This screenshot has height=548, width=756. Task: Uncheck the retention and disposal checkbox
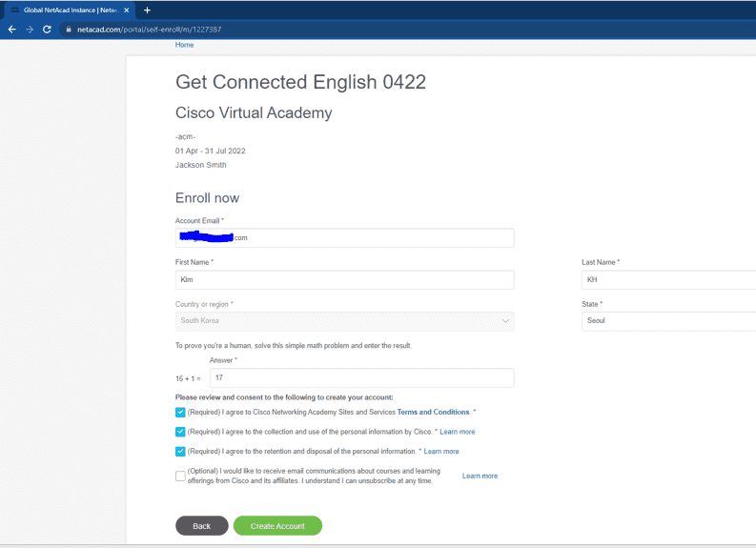[x=180, y=452]
